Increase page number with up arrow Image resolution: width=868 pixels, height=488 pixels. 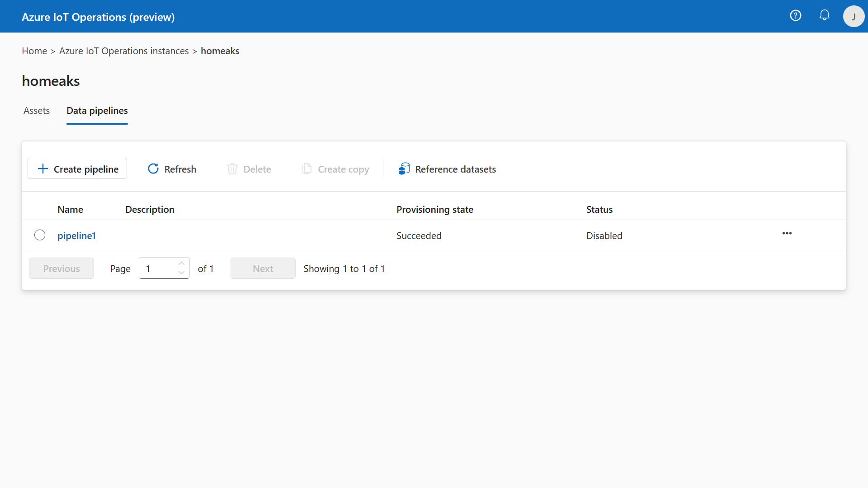(x=181, y=263)
